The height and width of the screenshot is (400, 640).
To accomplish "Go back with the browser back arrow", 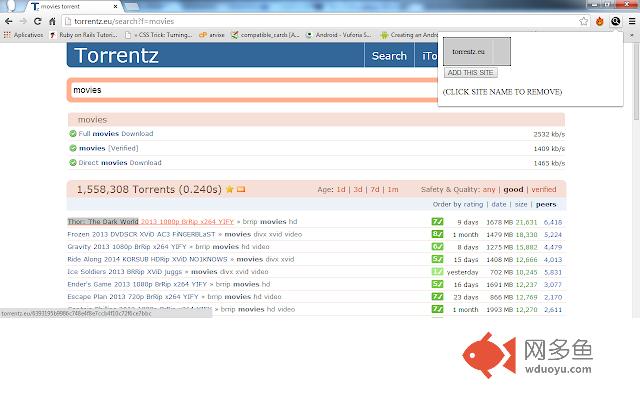I will click(9, 21).
